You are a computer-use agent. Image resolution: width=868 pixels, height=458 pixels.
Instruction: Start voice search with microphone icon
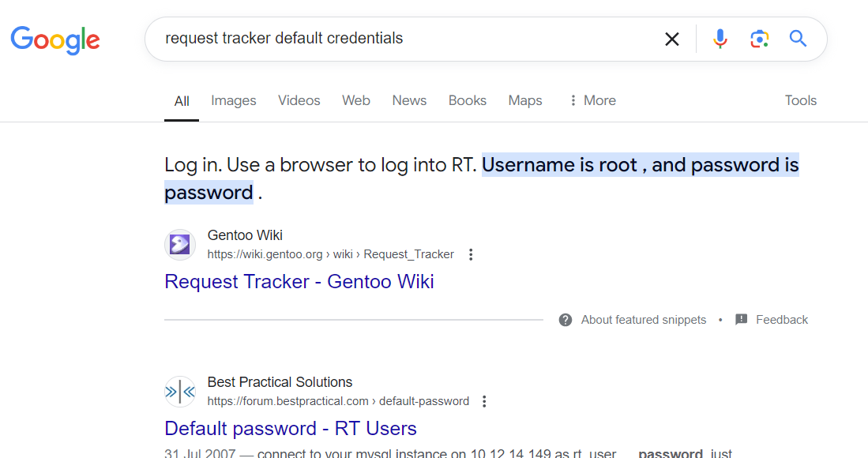[x=720, y=39]
